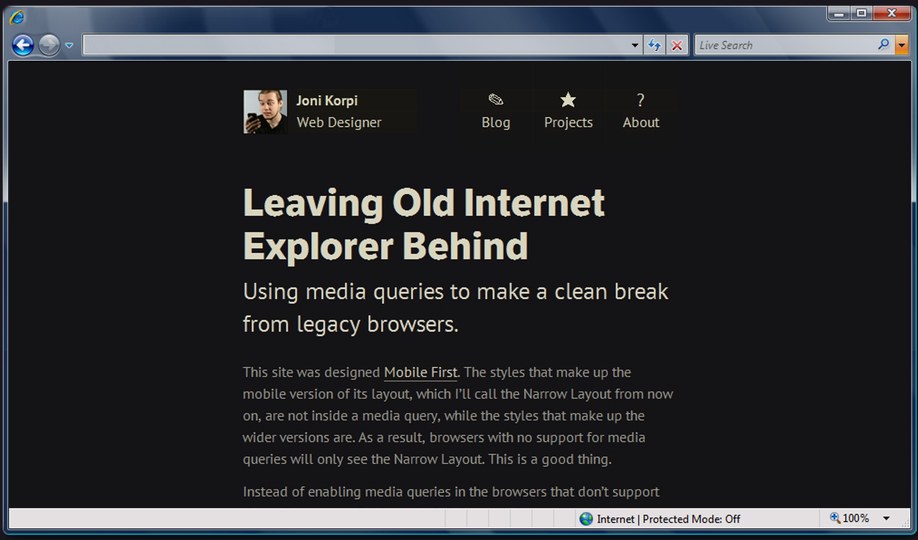This screenshot has height=540, width=918.
Task: Expand the address bar history dropdown
Action: [635, 45]
